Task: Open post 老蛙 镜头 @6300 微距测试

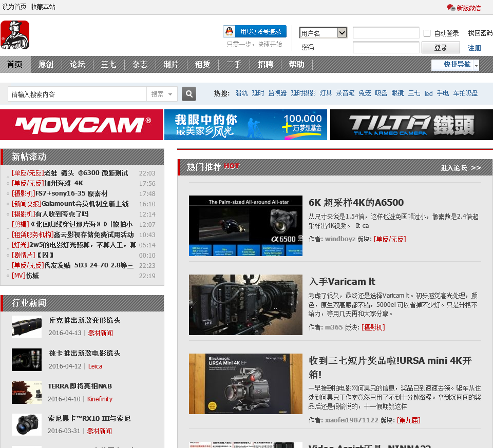Action: 86,173
